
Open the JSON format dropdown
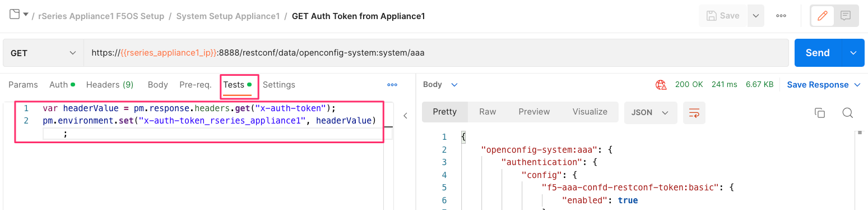pos(651,112)
